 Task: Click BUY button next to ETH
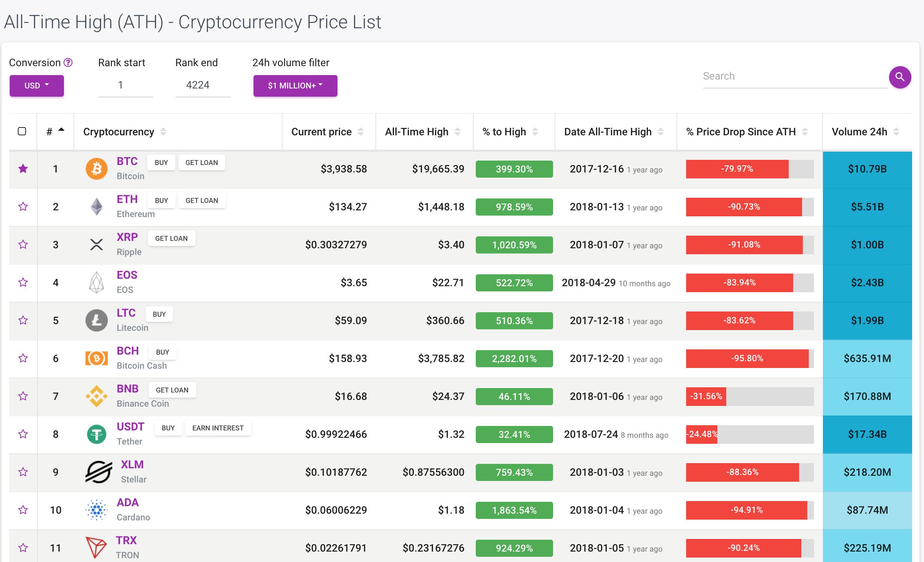coord(161,200)
